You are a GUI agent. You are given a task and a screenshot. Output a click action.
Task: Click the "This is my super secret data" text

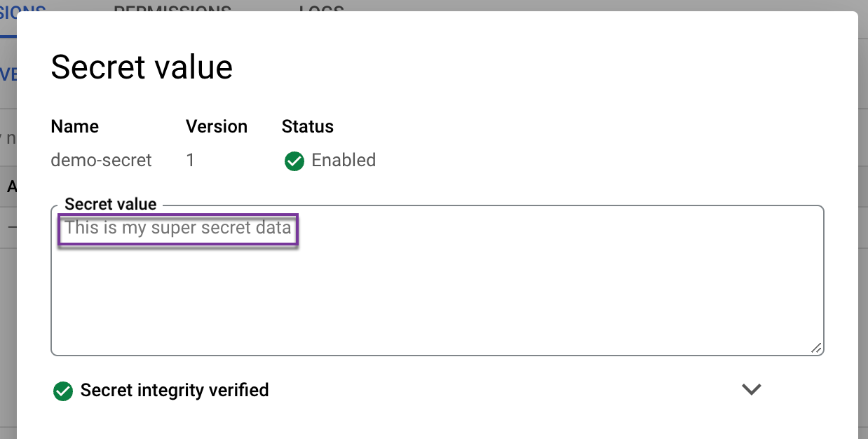click(178, 228)
